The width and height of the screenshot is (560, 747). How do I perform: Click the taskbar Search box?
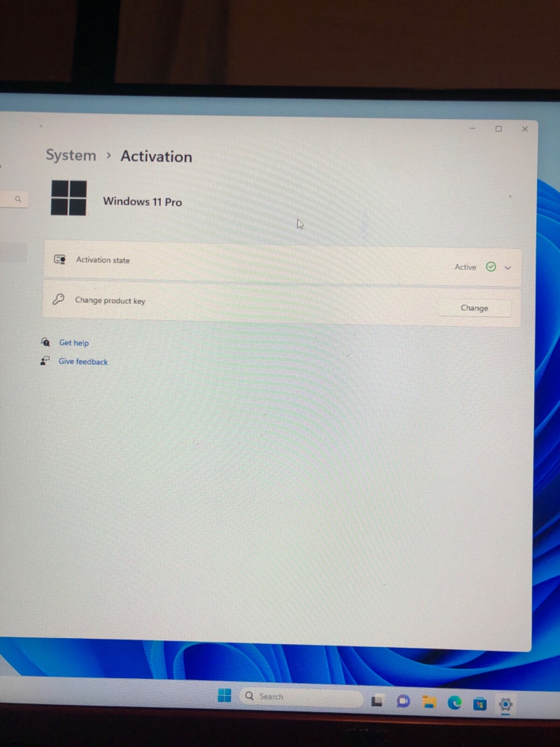[301, 697]
